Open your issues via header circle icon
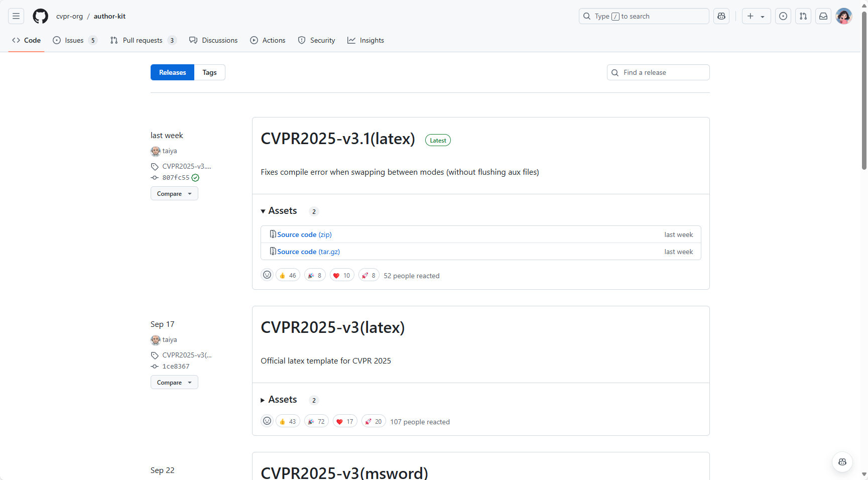 coord(783,16)
